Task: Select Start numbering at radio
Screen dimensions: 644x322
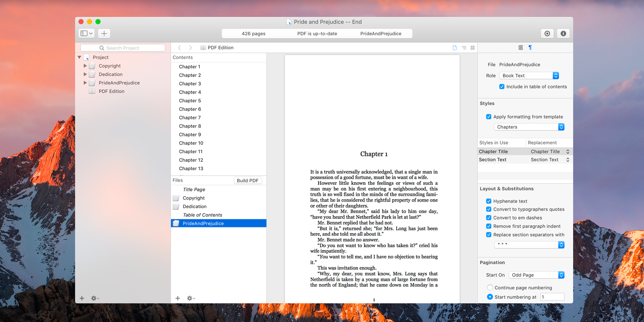Action: click(x=490, y=297)
